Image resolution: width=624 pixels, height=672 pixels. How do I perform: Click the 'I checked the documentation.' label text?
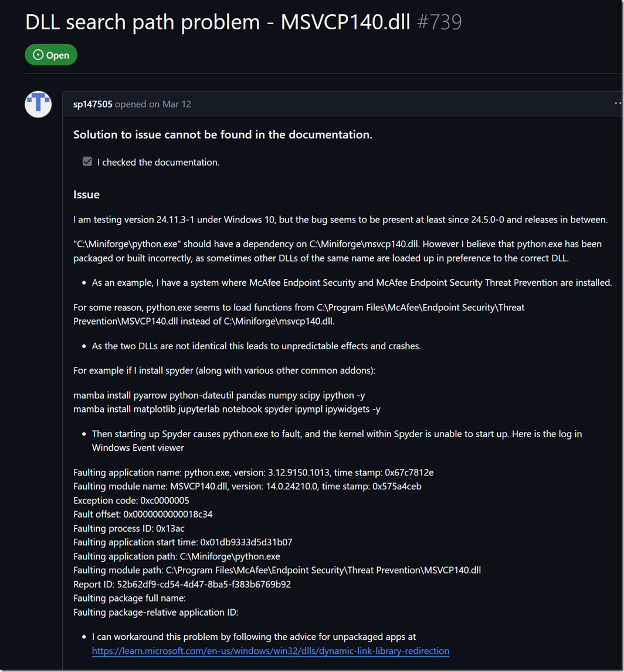click(158, 162)
